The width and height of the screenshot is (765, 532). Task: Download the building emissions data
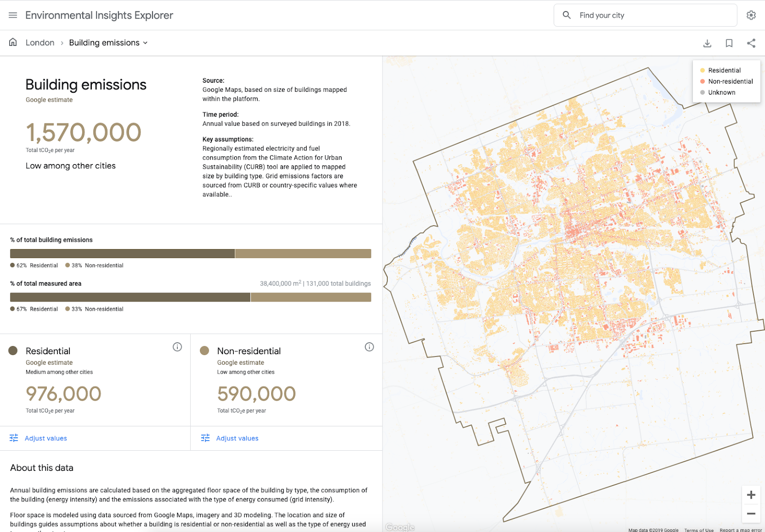(707, 43)
